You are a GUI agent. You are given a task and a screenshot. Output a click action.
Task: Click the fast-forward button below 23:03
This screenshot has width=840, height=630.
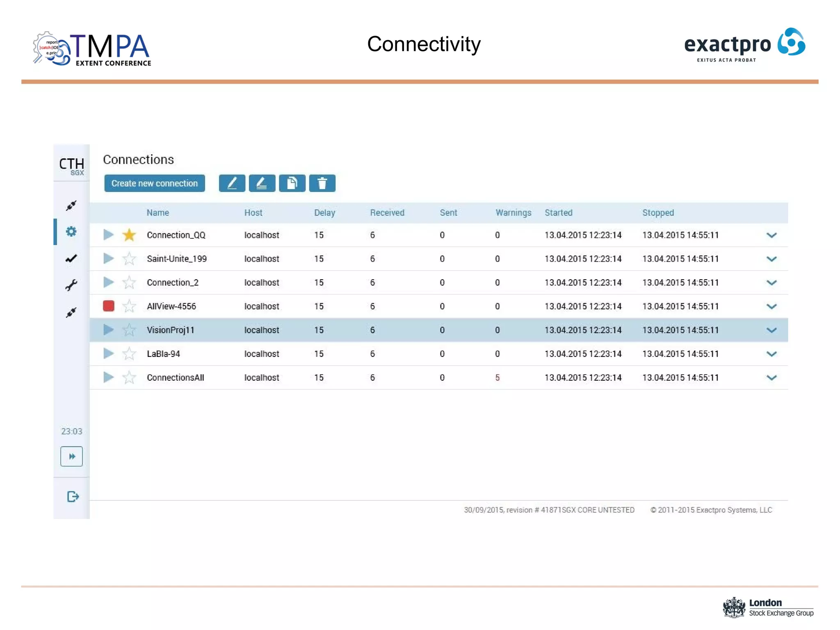(x=71, y=457)
